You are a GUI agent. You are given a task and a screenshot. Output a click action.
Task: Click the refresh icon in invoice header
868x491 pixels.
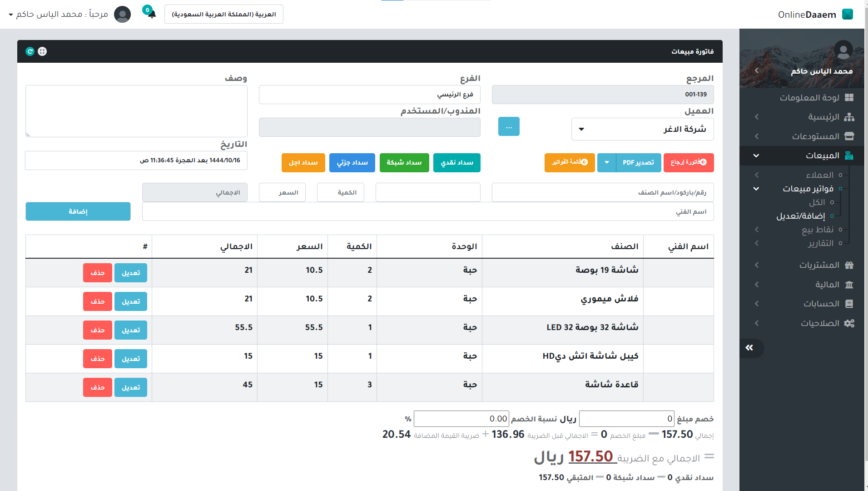[x=30, y=51]
